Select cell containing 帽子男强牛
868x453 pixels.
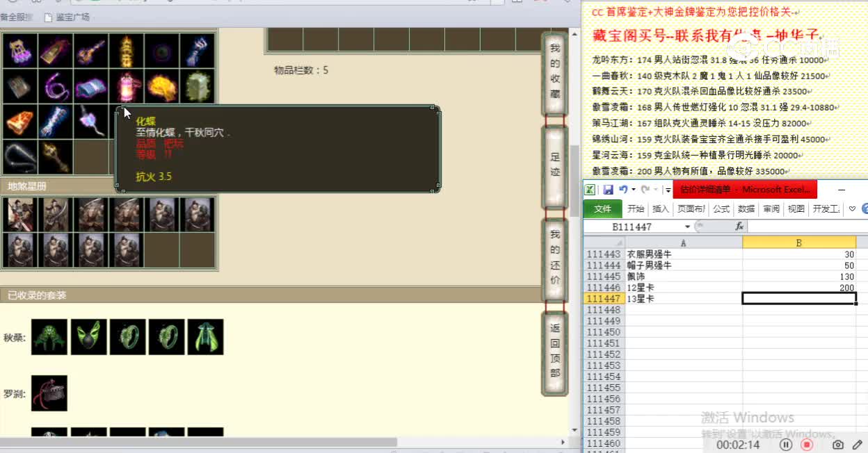684,265
